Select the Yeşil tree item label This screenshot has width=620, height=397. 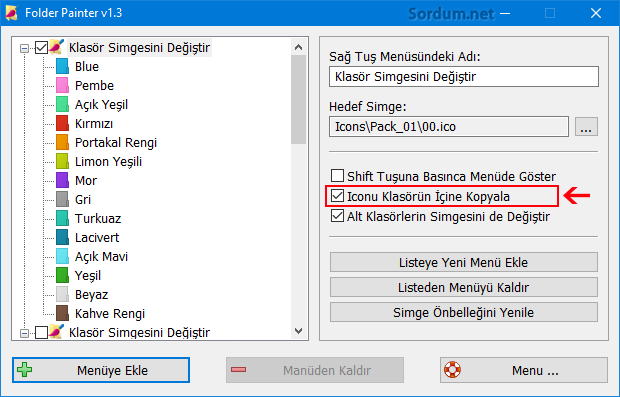click(88, 275)
